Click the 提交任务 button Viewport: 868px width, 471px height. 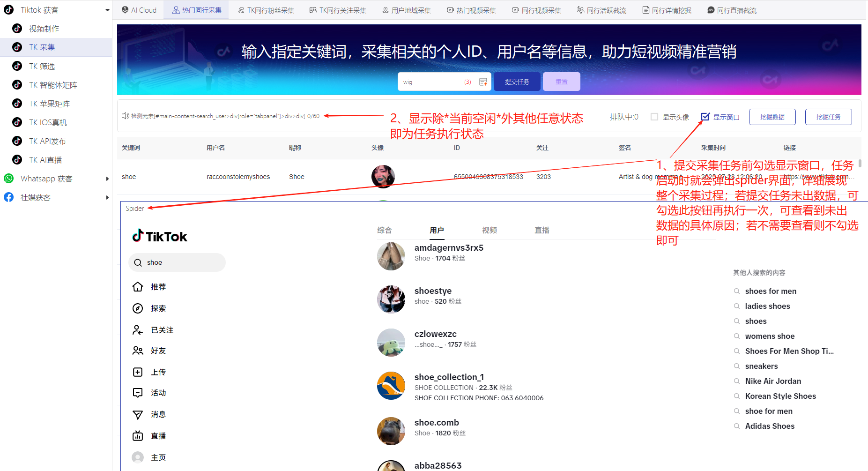point(517,81)
